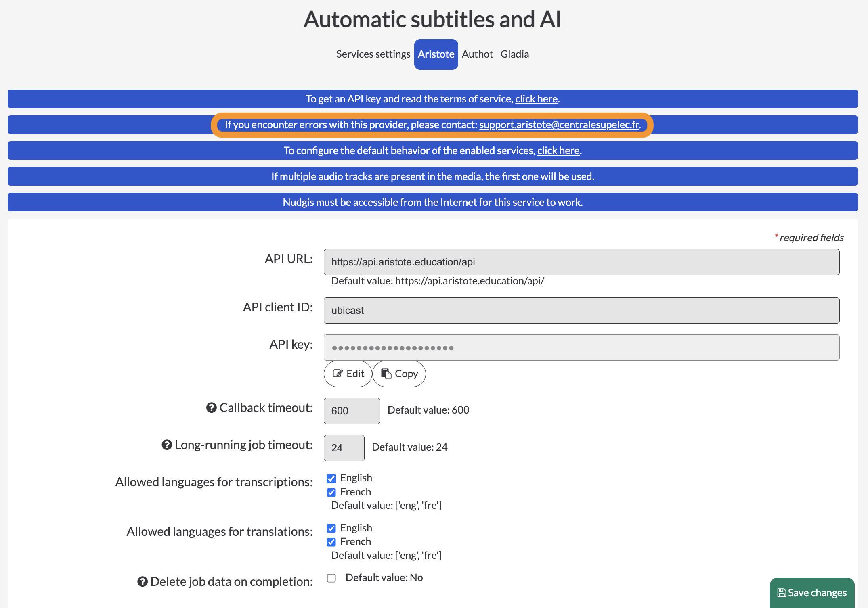Open the API key terms 'click here' link
Image resolution: width=868 pixels, height=608 pixels.
point(536,99)
